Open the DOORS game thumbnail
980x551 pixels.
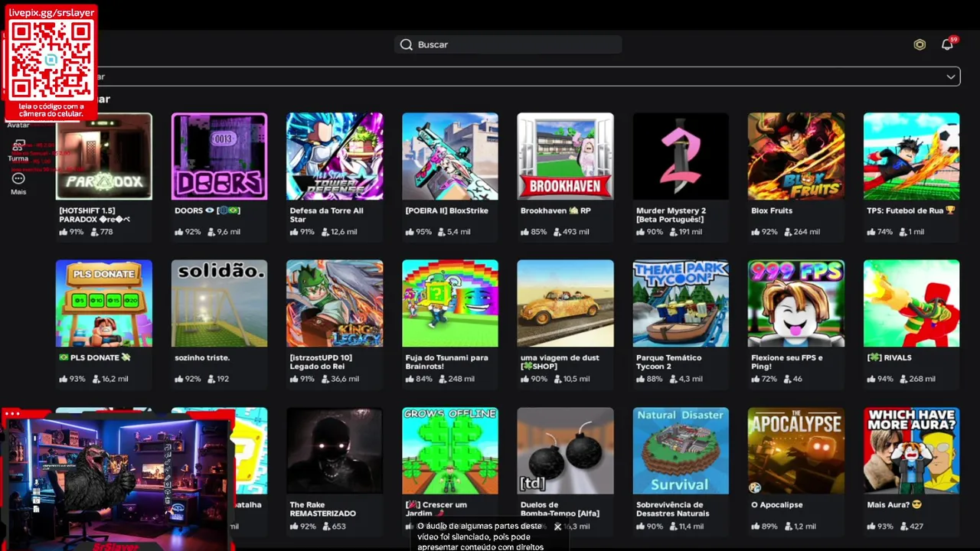(219, 156)
